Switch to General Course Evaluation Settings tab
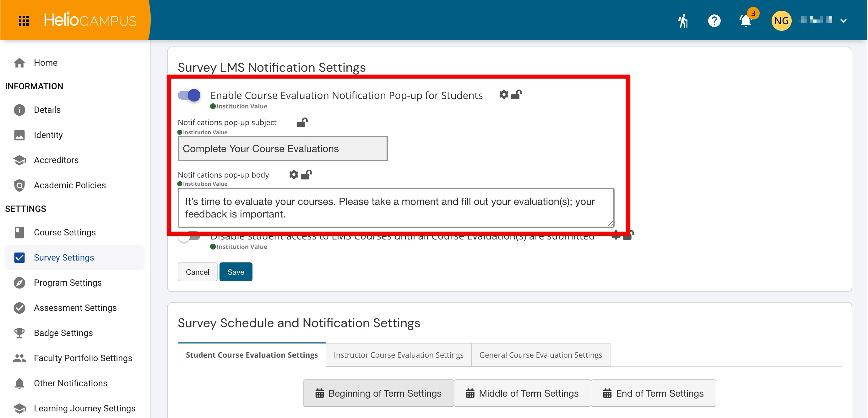The width and height of the screenshot is (868, 418). coord(540,355)
